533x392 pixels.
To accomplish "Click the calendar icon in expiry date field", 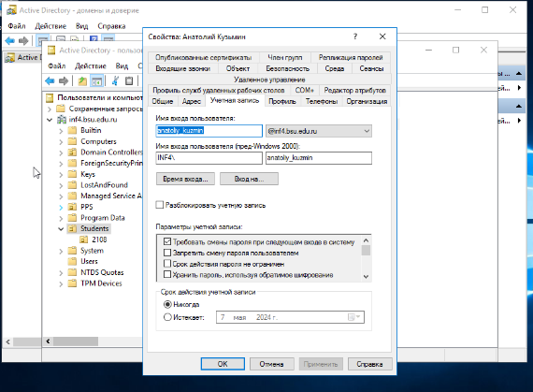I will pos(353,317).
